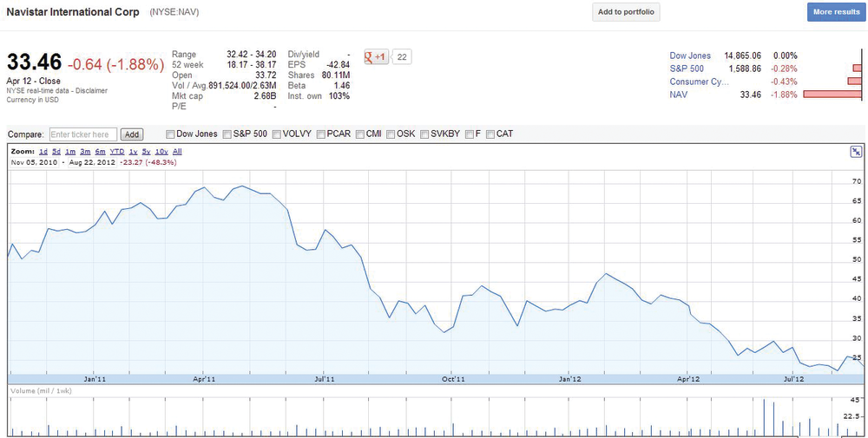
Task: Switch chart zoom to 1y
Action: [x=133, y=152]
